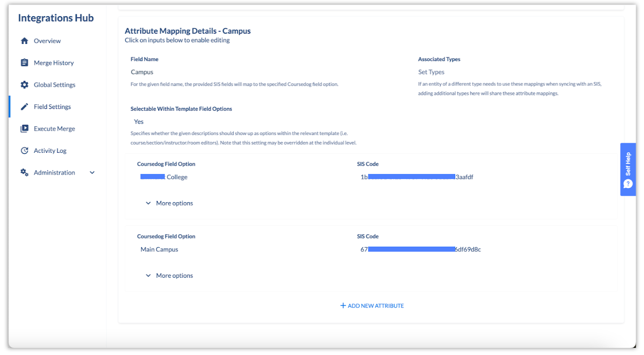This screenshot has height=355, width=644.
Task: Open the Execute Merge section
Action: pyautogui.click(x=54, y=129)
